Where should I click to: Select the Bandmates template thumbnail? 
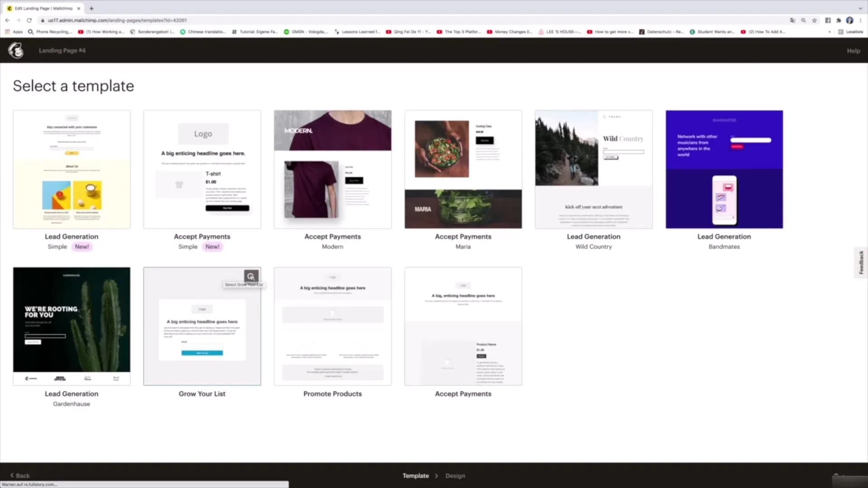(724, 169)
